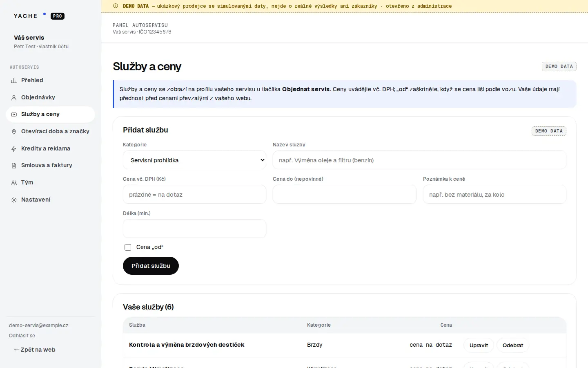
Task: Click the Délka (min.) input field
Action: pos(194,229)
